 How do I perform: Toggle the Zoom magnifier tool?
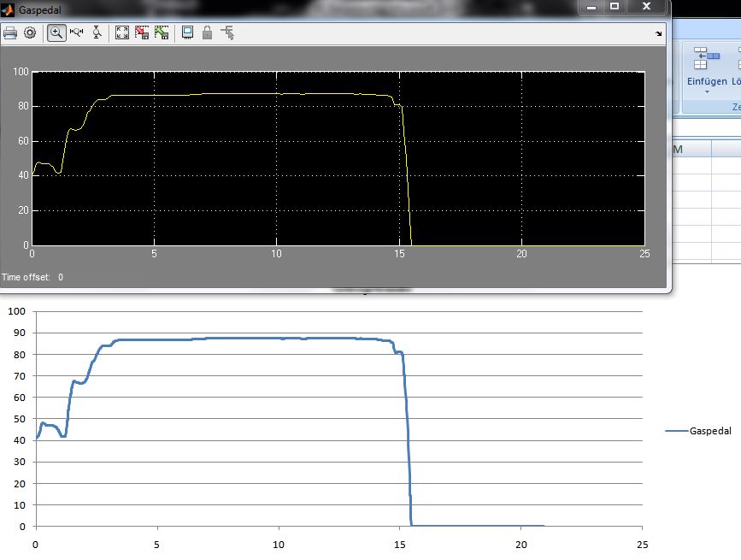click(56, 33)
